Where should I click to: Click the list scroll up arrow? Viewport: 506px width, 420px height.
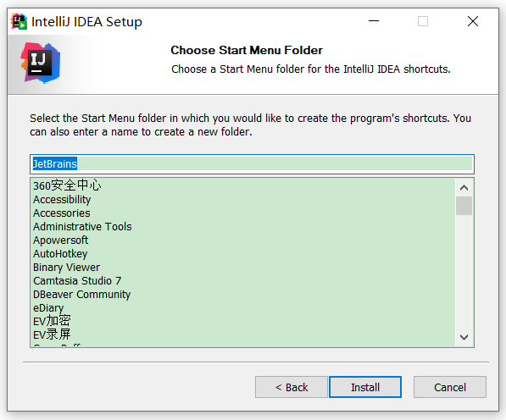click(x=464, y=188)
